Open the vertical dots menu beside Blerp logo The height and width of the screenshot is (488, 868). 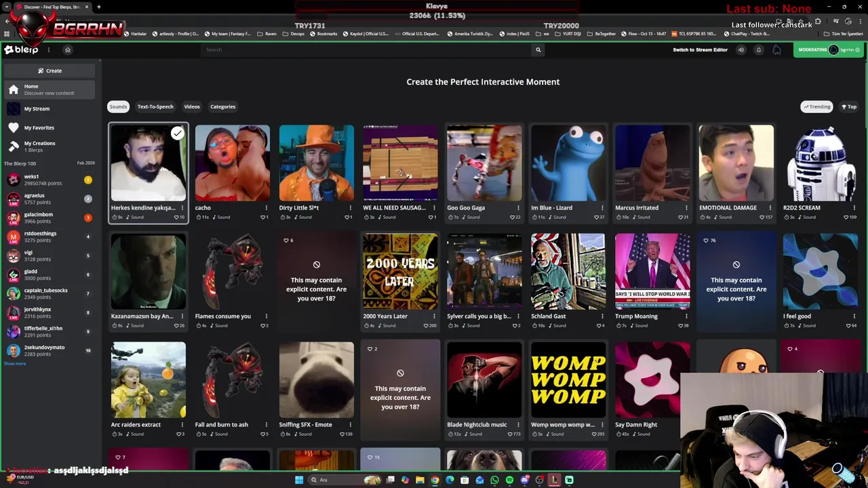[49, 49]
